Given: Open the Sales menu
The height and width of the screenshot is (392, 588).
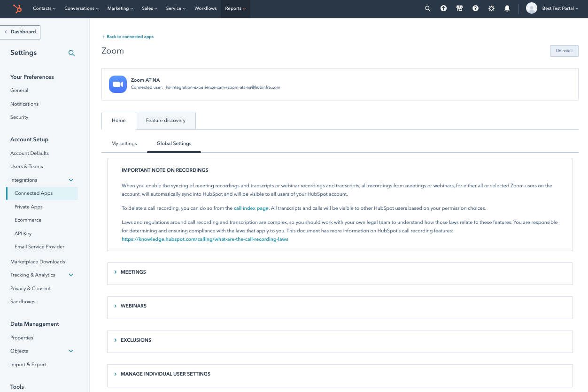Looking at the screenshot, I should click(x=150, y=8).
